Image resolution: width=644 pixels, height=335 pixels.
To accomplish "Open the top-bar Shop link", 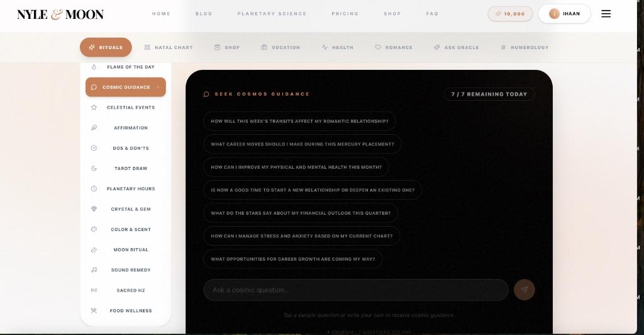I will click(392, 14).
